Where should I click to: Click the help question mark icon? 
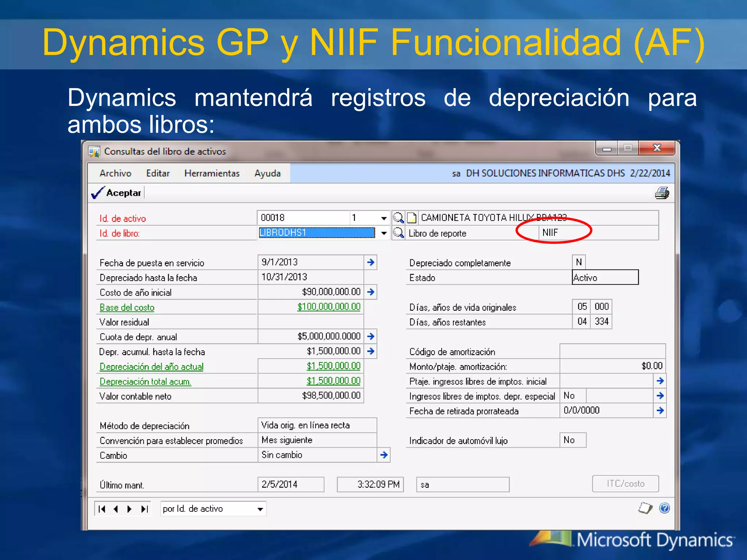[665, 508]
